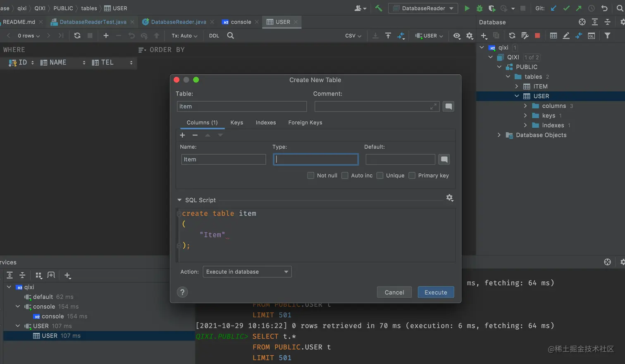Select default 62 ms in Services
625x364 pixels.
[x=49, y=297]
